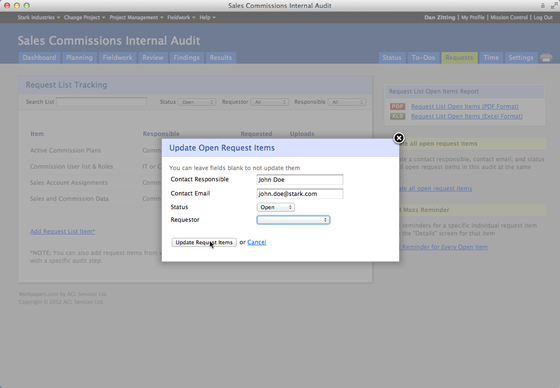This screenshot has width=560, height=388.
Task: Click the update all open request items link
Action: tap(435, 189)
